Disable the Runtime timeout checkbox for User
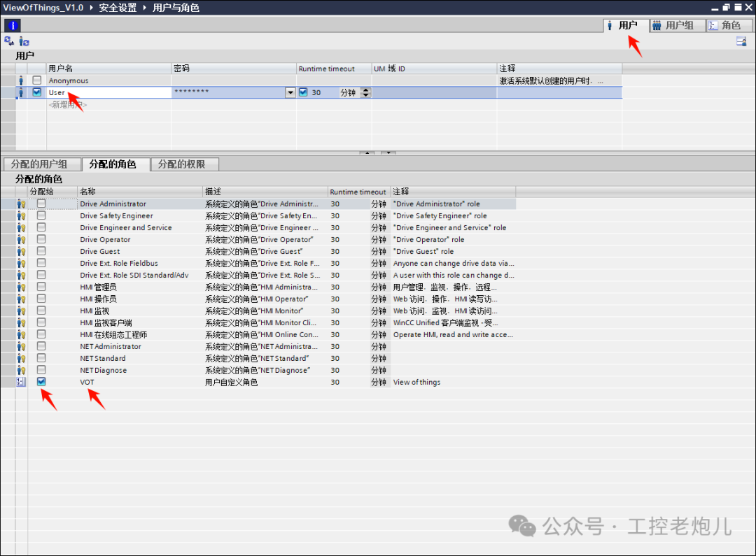 tap(303, 92)
